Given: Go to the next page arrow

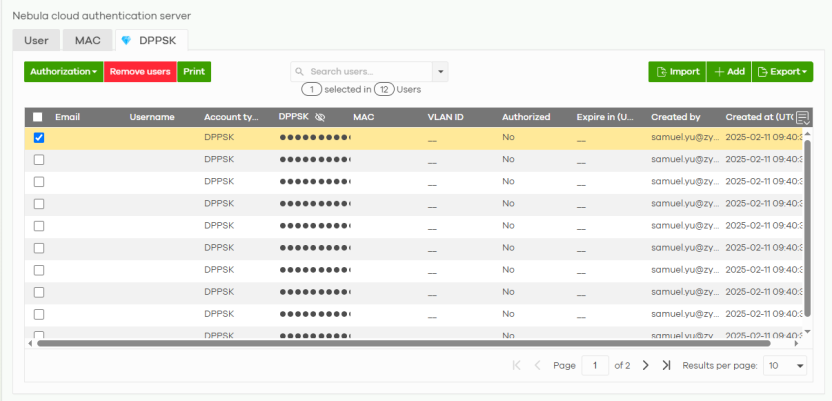Looking at the screenshot, I should pyautogui.click(x=646, y=365).
